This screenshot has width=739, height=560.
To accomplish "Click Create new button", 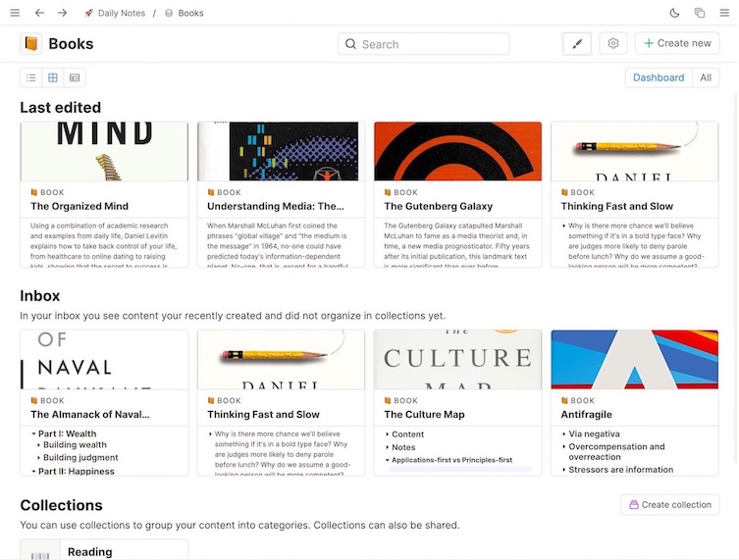I will [677, 43].
